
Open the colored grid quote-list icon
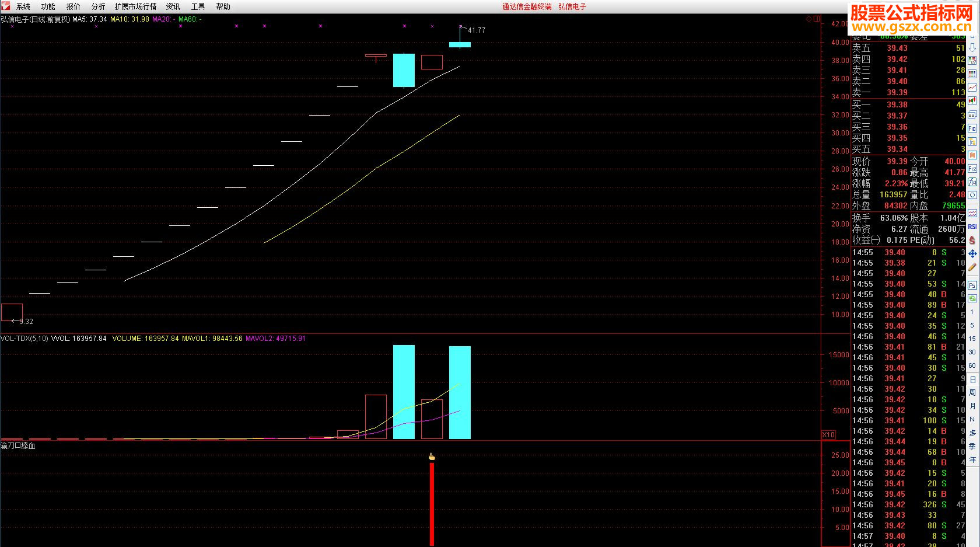(972, 74)
